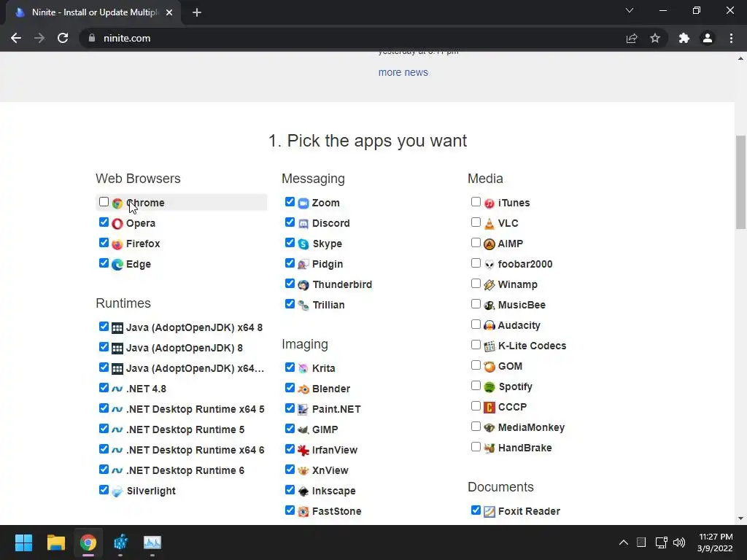Bookmark this page with the star icon
Image resolution: width=747 pixels, height=560 pixels.
655,38
